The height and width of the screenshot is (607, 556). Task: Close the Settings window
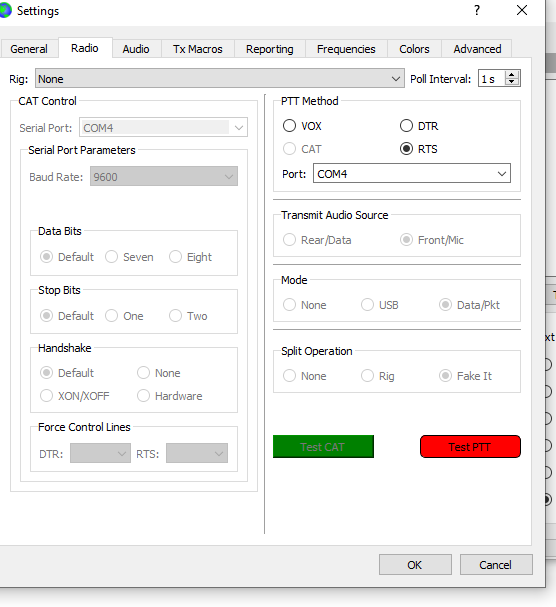[x=522, y=10]
